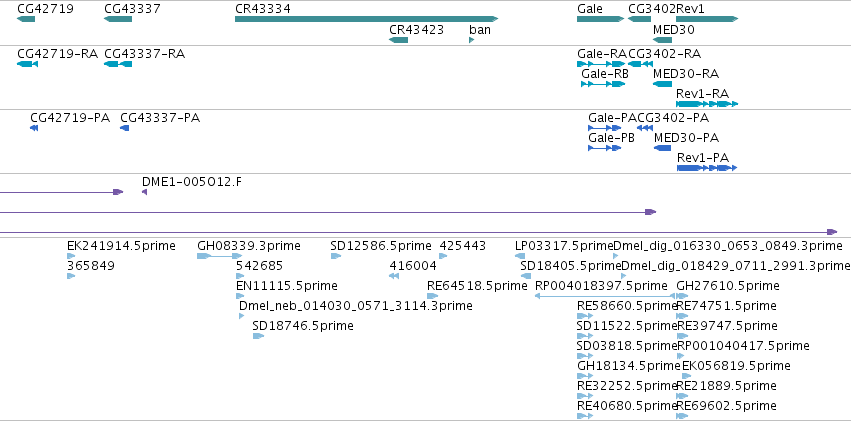The width and height of the screenshot is (851, 421).
Task: Select the LP03317.5prime EST glyph
Action: (520, 256)
